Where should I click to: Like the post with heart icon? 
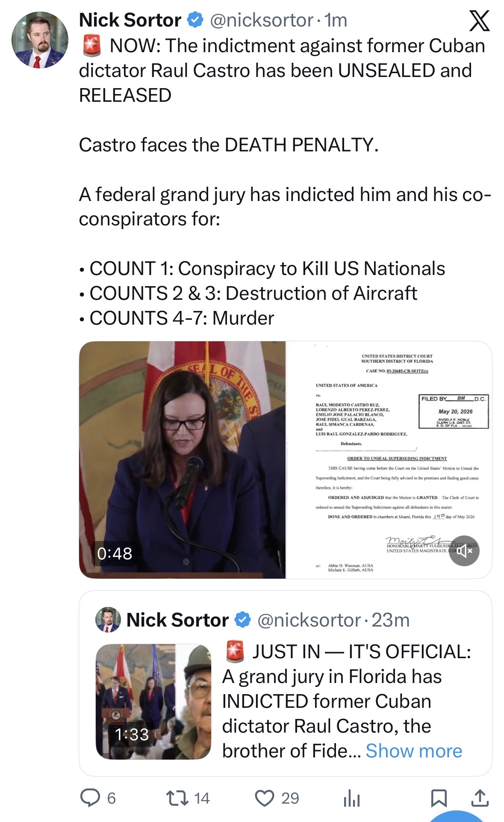[x=265, y=798]
